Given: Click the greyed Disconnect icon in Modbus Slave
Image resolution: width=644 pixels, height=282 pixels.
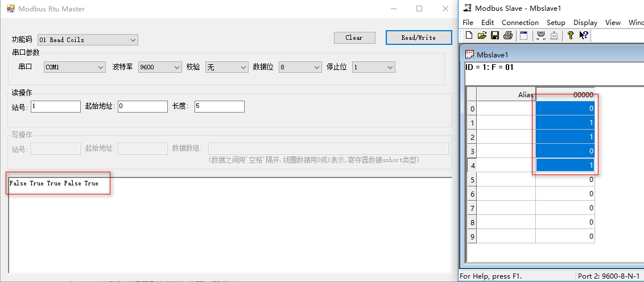Looking at the screenshot, I should [554, 35].
